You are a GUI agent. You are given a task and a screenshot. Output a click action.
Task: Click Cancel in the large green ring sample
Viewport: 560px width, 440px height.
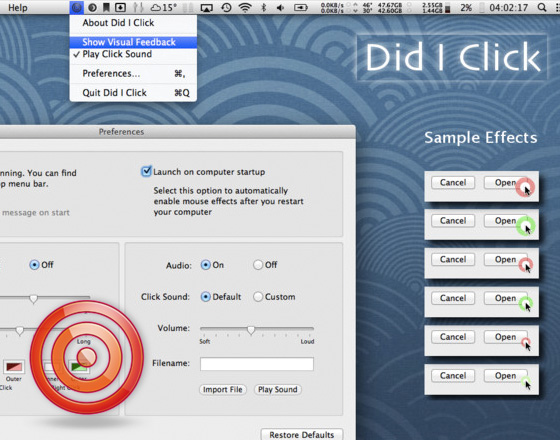pyautogui.click(x=453, y=221)
